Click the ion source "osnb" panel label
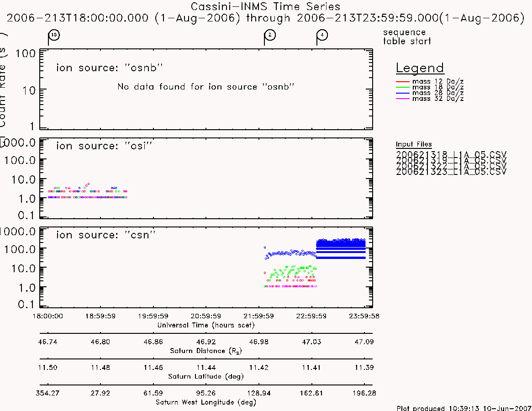The height and width of the screenshot is (411, 532). (x=109, y=68)
